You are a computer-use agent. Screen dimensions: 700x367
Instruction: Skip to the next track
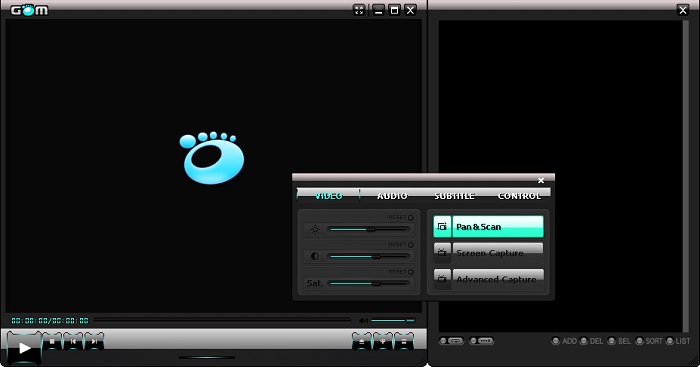click(94, 342)
